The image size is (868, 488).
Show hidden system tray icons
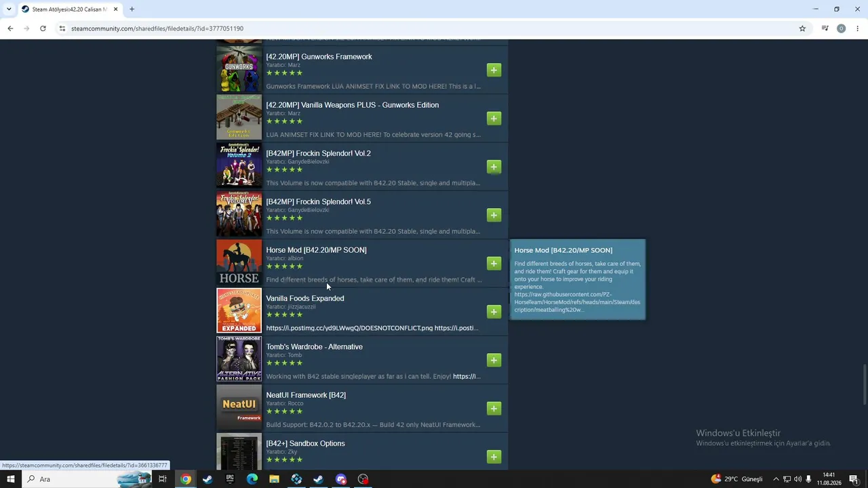(776, 479)
